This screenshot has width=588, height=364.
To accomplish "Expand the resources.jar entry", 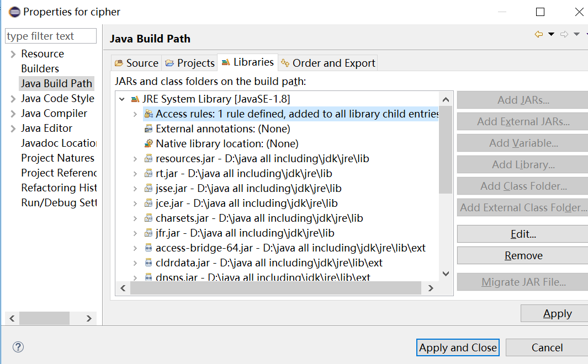I will pyautogui.click(x=135, y=159).
